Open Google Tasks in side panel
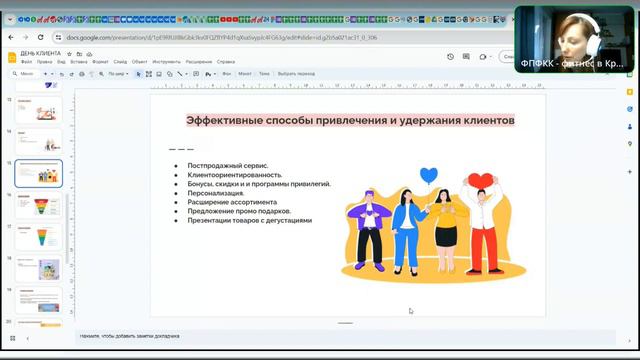Image resolution: width=640 pixels, height=360 pixels. pyautogui.click(x=630, y=109)
